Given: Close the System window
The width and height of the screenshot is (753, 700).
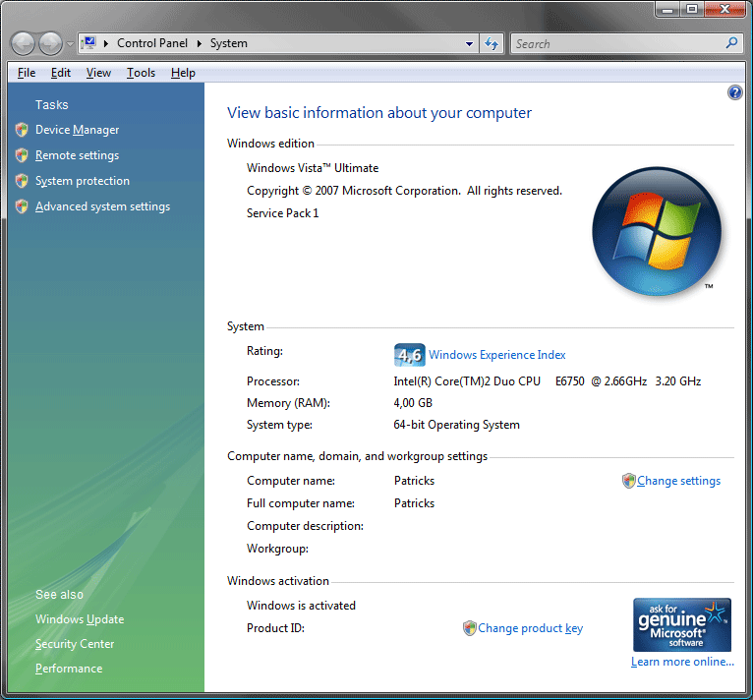Looking at the screenshot, I should pos(725,9).
